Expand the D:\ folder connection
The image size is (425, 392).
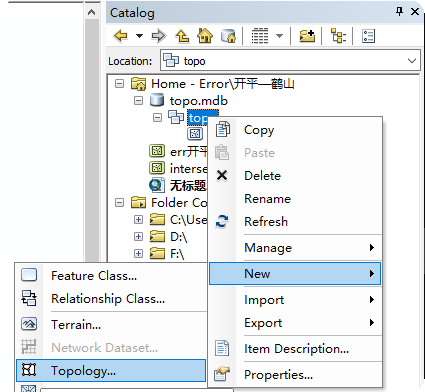(138, 236)
